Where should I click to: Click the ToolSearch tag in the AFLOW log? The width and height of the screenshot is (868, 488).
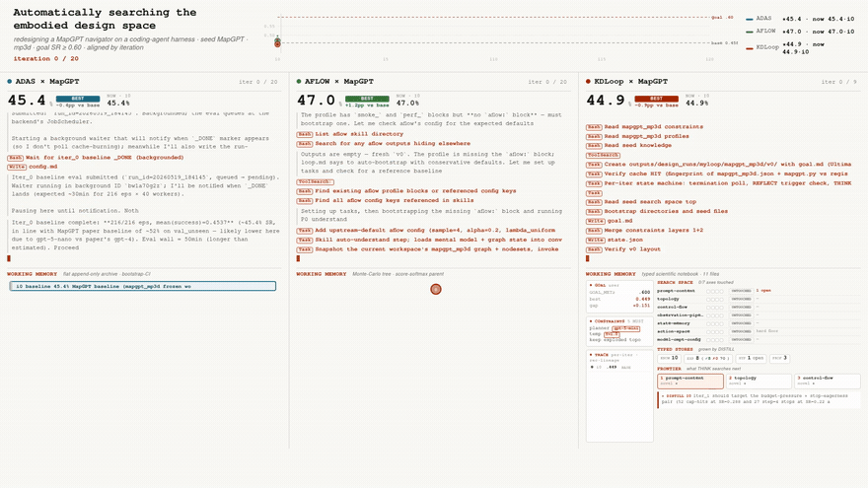[316, 181]
